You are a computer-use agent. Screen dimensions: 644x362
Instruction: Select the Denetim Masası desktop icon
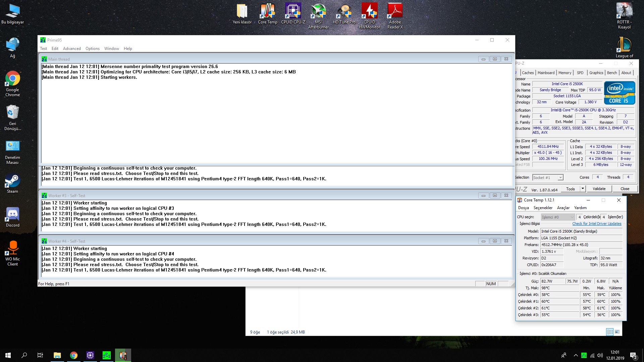12,152
